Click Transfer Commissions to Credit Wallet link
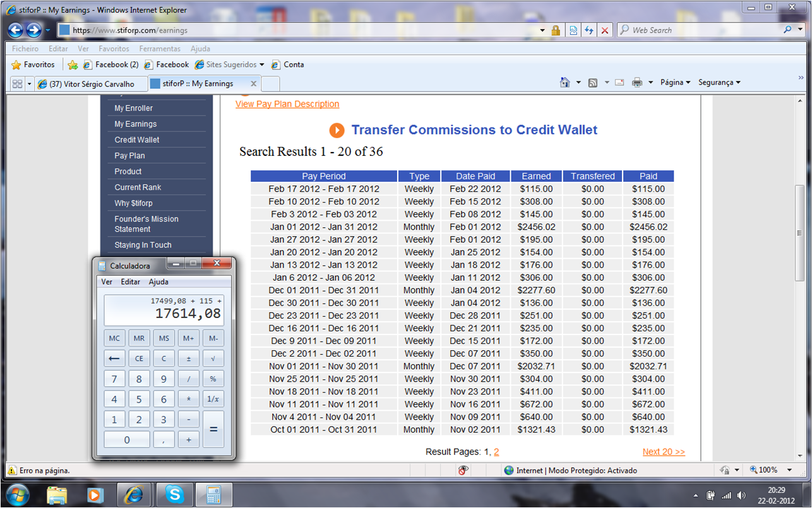 [474, 130]
